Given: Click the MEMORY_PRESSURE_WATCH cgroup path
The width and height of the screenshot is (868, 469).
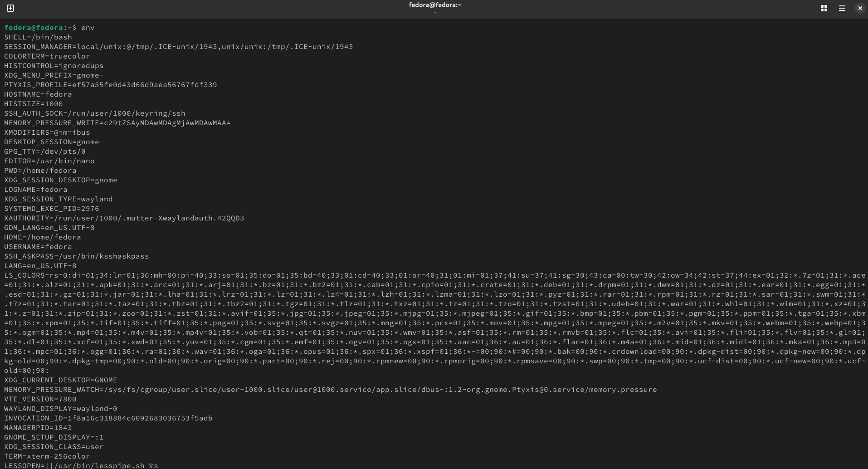Looking at the screenshot, I should click(x=330, y=390).
